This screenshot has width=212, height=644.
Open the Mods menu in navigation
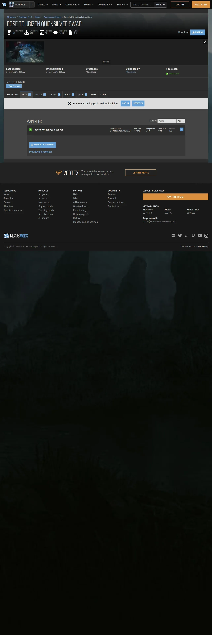(56, 4)
